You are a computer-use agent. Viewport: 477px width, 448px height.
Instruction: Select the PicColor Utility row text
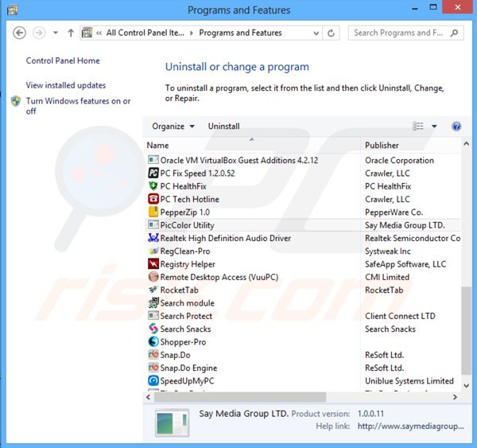coord(187,225)
